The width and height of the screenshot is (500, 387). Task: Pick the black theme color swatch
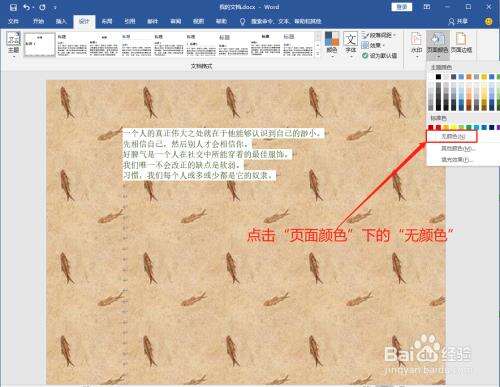click(x=438, y=77)
